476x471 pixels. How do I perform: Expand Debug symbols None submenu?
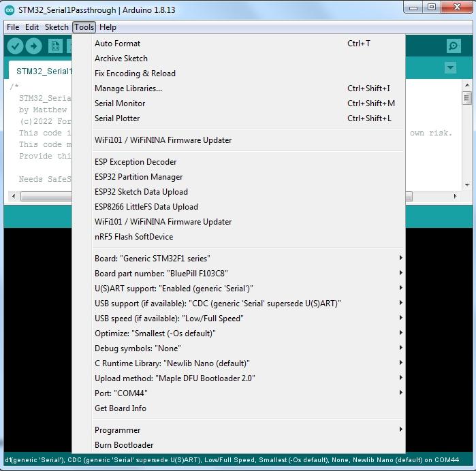click(238, 348)
